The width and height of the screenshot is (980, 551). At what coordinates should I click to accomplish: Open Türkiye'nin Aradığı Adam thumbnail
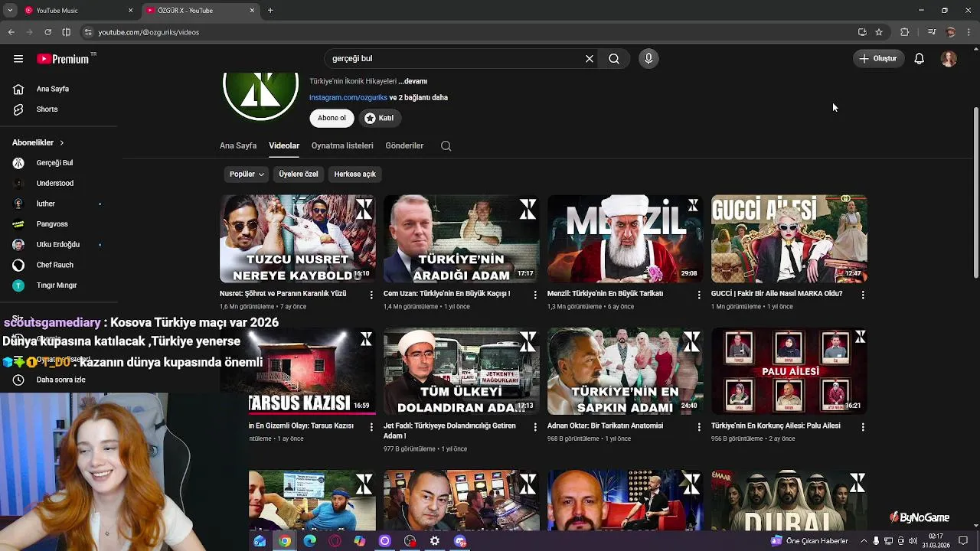coord(461,239)
